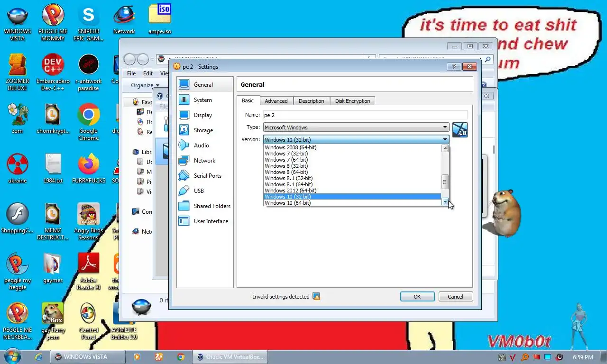
Task: Click the red flag tray icon
Action: coord(537,357)
